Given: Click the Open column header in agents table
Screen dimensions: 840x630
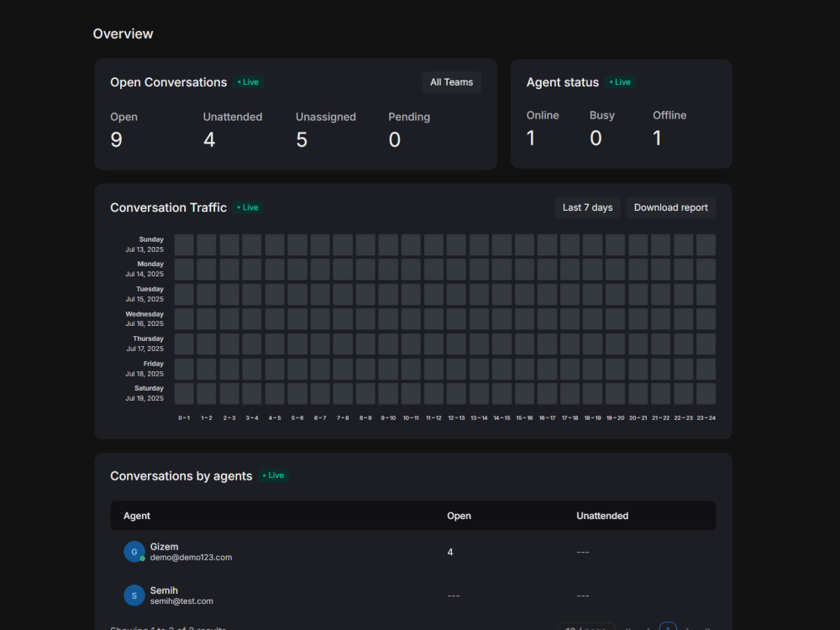Looking at the screenshot, I should (x=459, y=516).
